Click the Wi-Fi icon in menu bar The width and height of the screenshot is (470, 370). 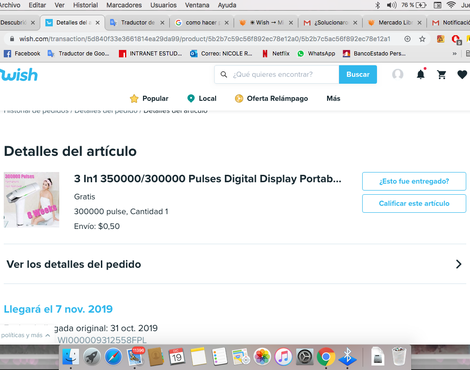[x=451, y=5]
